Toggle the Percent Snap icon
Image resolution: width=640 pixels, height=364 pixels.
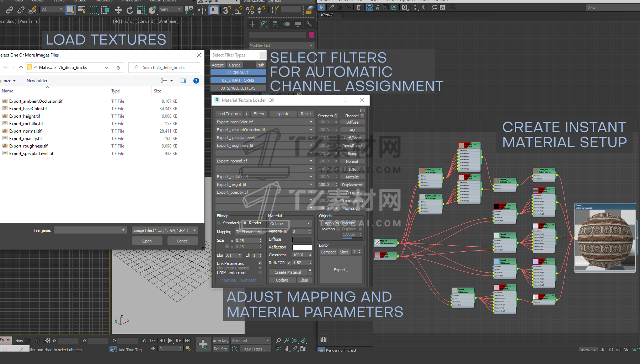(x=250, y=10)
